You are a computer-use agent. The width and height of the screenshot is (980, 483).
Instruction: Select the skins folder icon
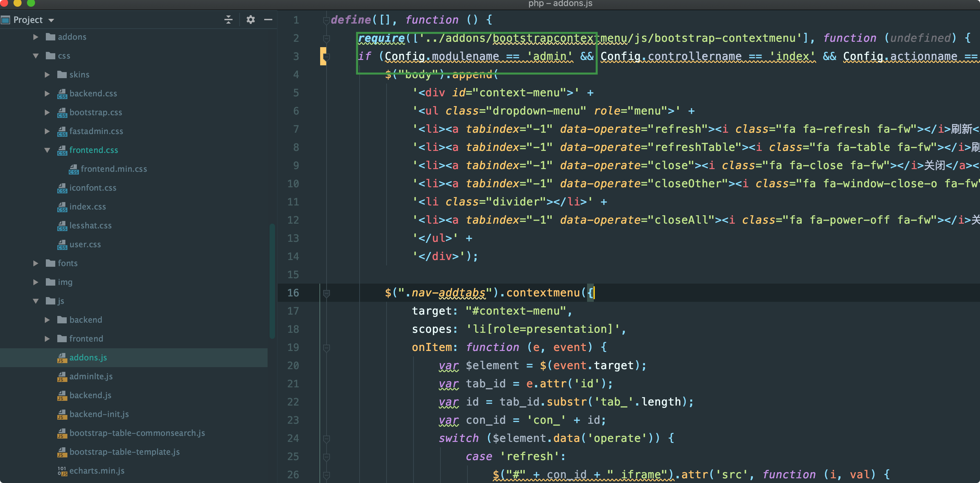(62, 74)
